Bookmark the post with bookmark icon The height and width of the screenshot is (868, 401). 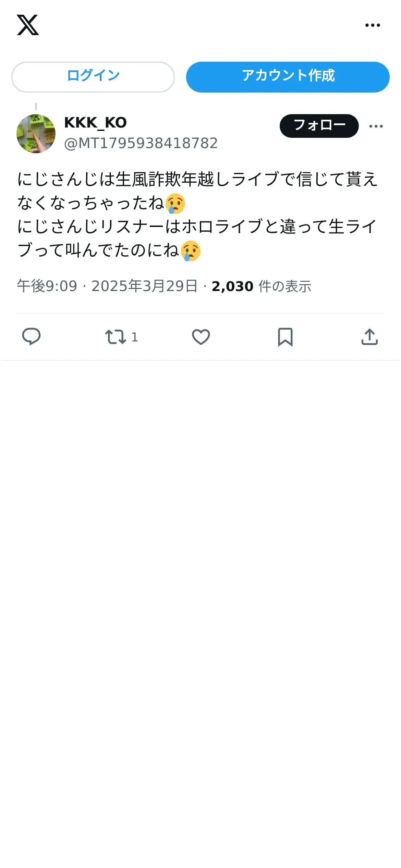pos(285,337)
